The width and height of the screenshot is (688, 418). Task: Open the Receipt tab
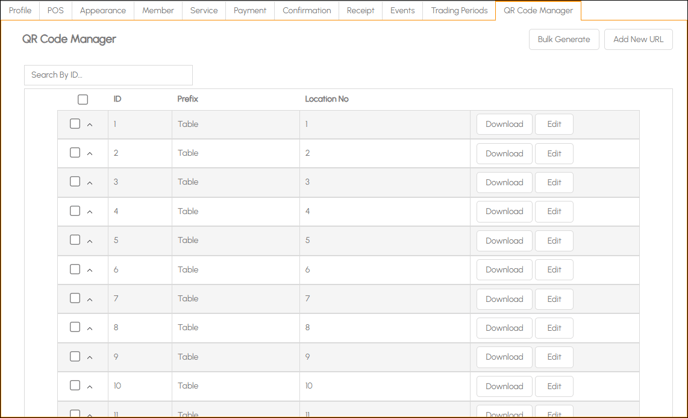361,11
